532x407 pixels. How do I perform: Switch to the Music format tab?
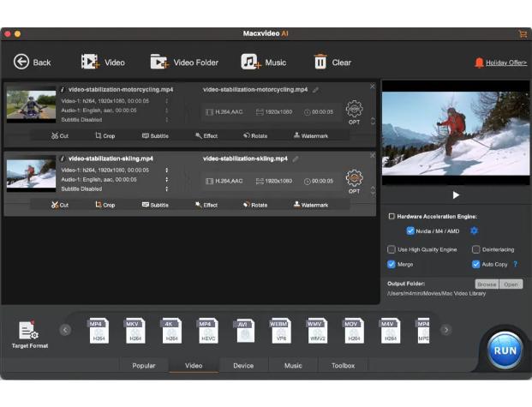pos(293,366)
